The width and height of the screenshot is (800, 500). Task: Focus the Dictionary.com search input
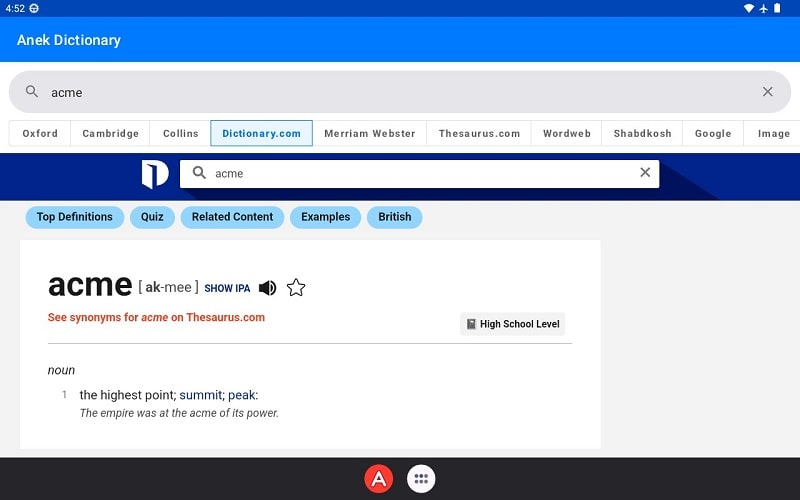[419, 173]
